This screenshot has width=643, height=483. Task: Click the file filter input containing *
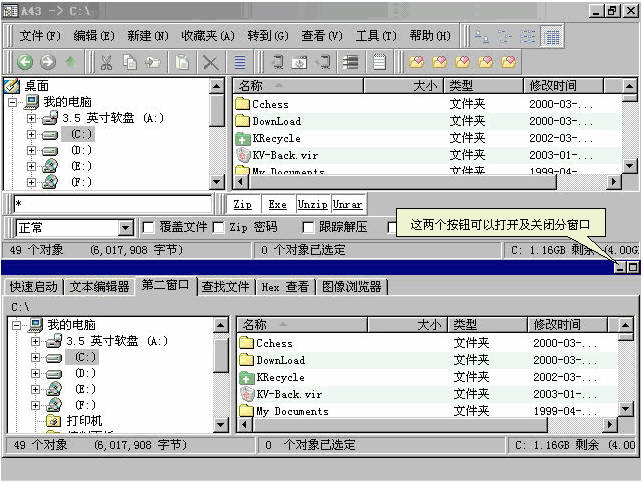pyautogui.click(x=113, y=203)
